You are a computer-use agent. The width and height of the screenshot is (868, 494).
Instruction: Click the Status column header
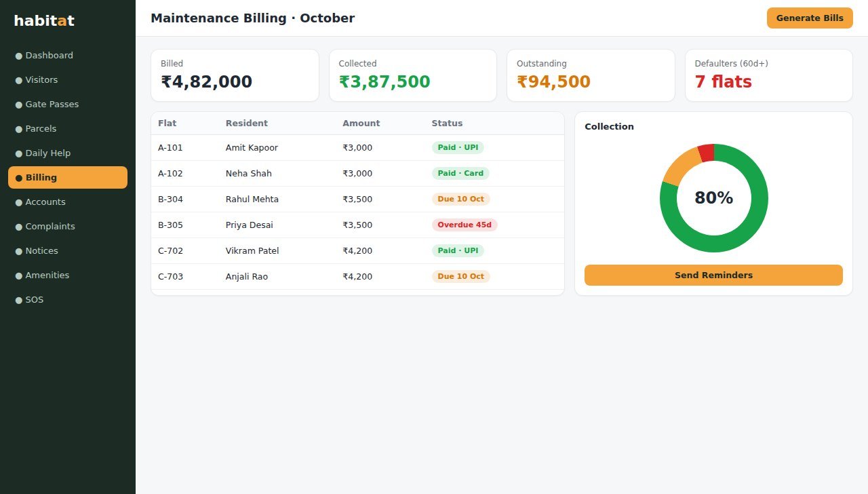(448, 123)
